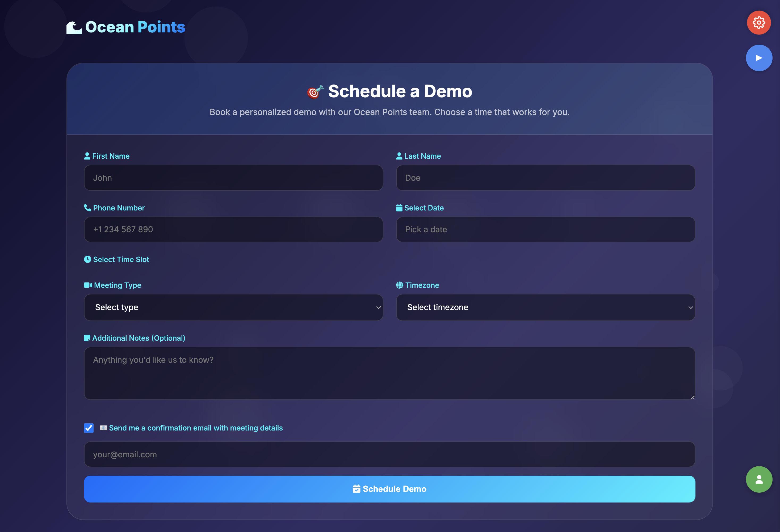
Task: Click the Schedule a Demo heading
Action: point(400,91)
